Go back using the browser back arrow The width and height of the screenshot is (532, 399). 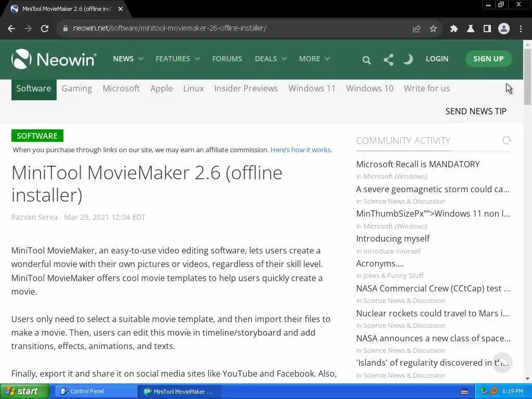point(11,29)
